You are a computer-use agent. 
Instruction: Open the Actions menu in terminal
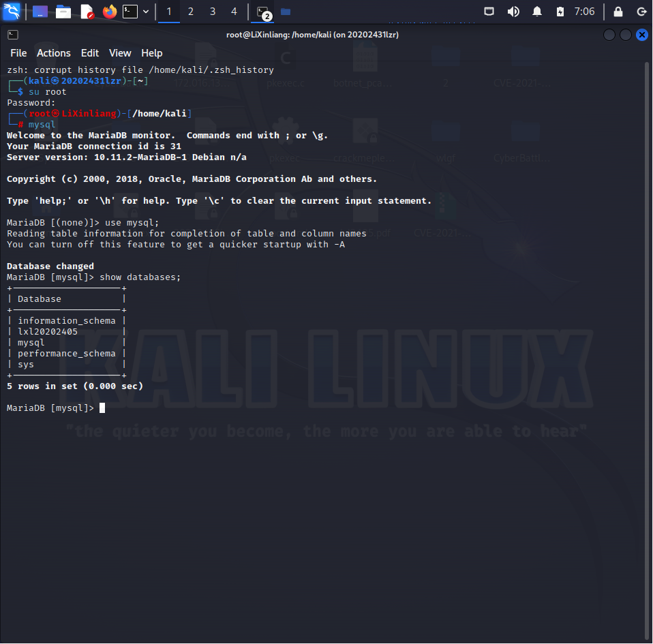pos(54,53)
